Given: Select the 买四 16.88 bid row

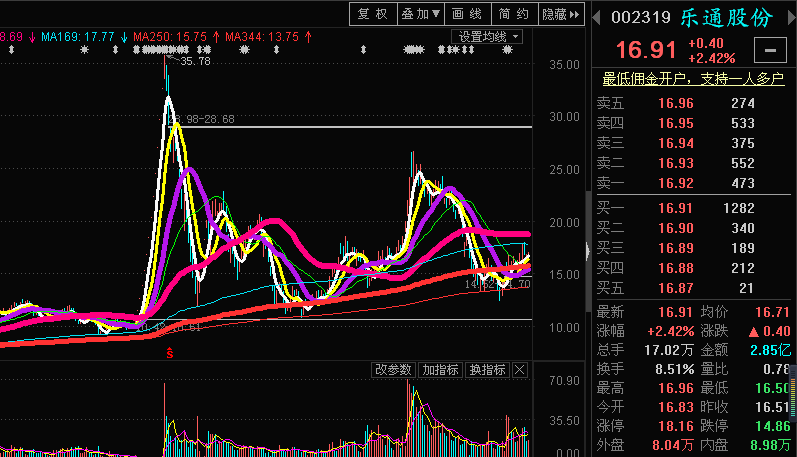Looking at the screenshot, I should pos(694,268).
